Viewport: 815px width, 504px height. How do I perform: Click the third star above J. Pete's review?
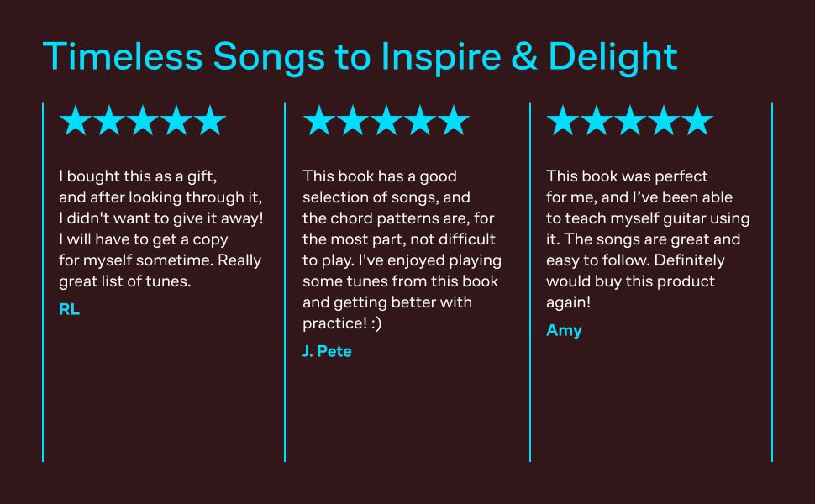click(x=386, y=121)
